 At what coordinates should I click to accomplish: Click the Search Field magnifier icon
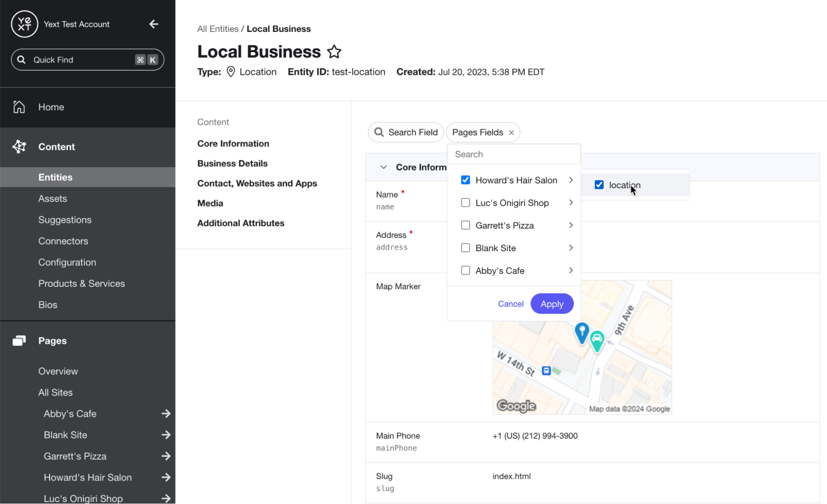point(379,132)
